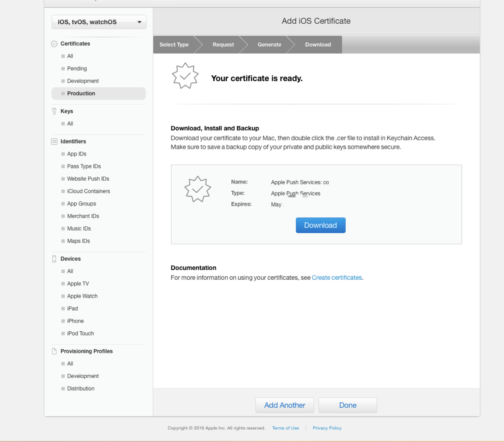
Task: Open the iOS, tvOS, watchOS platform dropdown
Action: tap(99, 22)
